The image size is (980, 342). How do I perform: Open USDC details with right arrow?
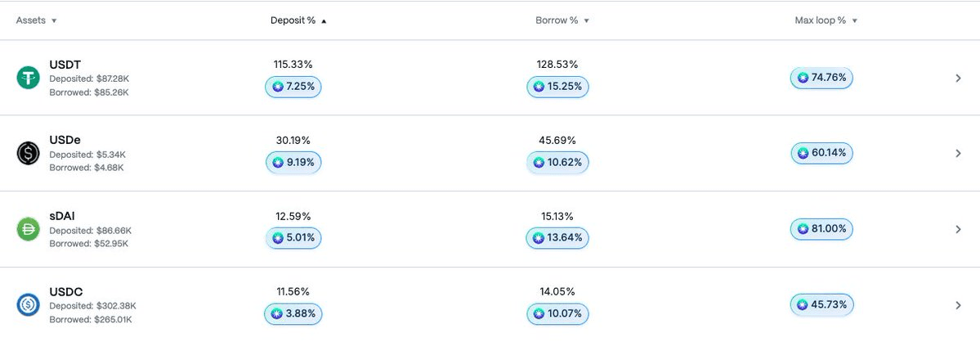coord(959,305)
